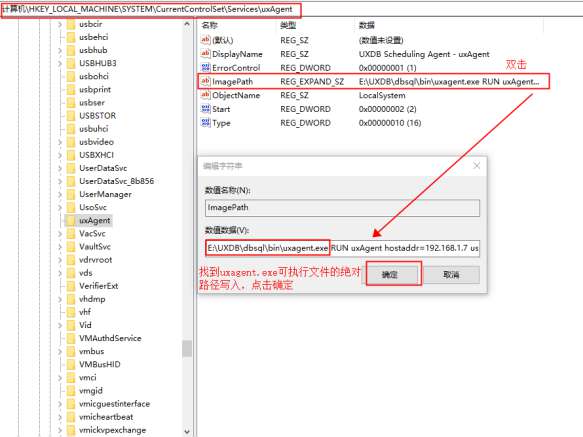The width and height of the screenshot is (583, 437).
Task: Select the ObjectName string value icon
Action: [205, 95]
